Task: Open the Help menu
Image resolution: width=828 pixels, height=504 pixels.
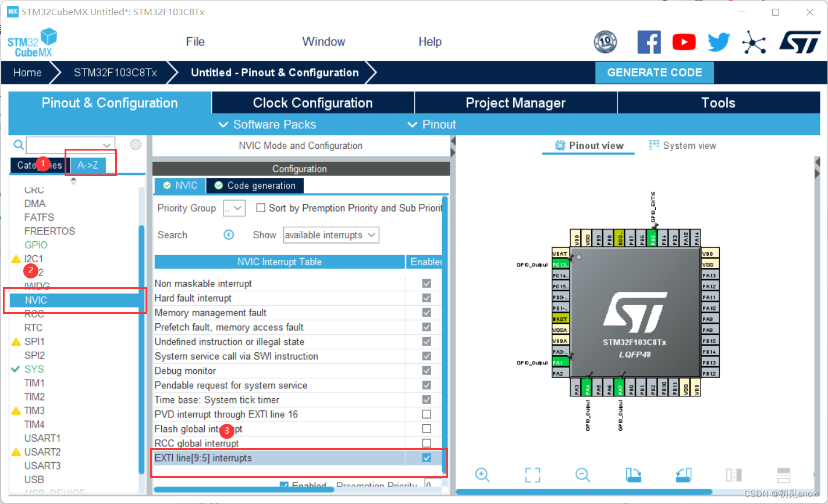Action: point(430,42)
